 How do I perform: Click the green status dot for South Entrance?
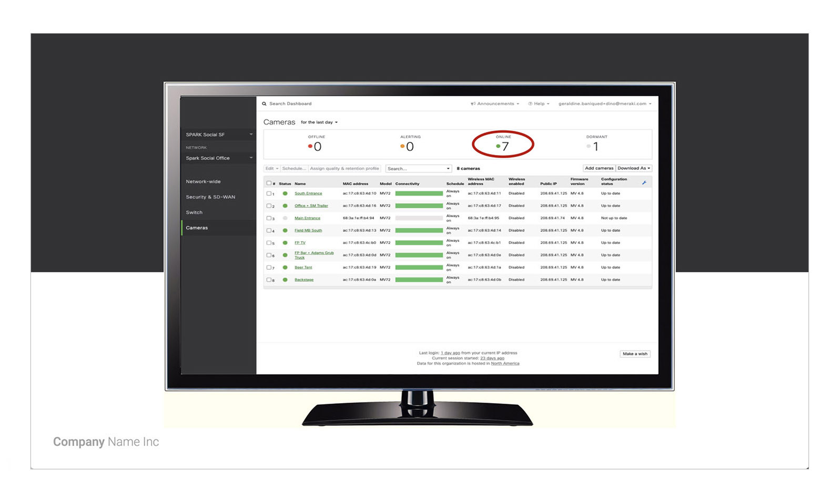click(x=285, y=193)
